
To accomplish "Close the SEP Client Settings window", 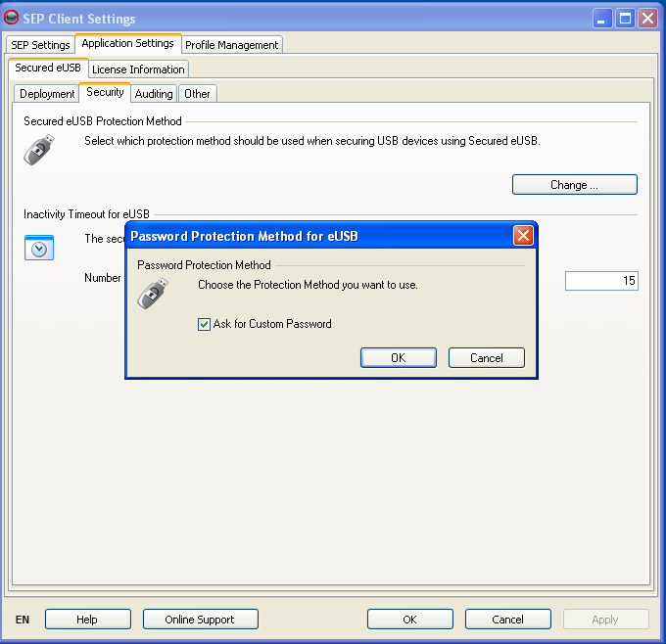I will [647, 19].
